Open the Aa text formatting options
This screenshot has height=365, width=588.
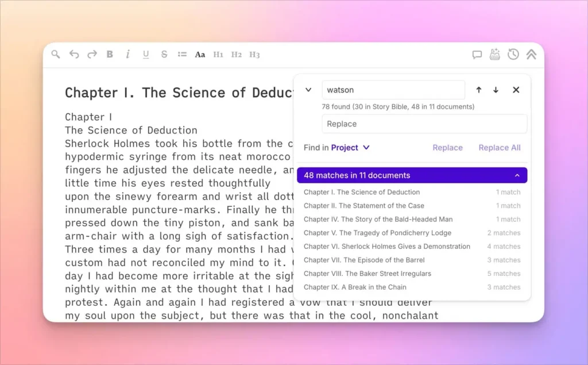200,54
